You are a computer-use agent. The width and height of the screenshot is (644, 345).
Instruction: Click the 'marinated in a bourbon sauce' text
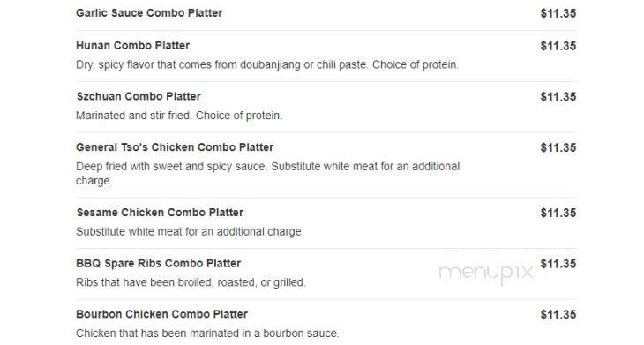[x=207, y=334]
